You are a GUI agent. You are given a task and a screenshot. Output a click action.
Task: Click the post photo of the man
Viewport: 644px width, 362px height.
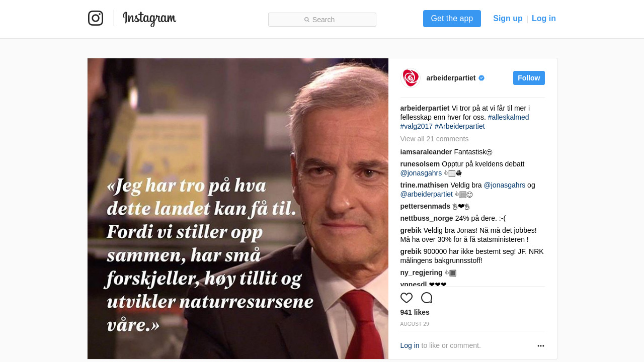[x=238, y=209]
